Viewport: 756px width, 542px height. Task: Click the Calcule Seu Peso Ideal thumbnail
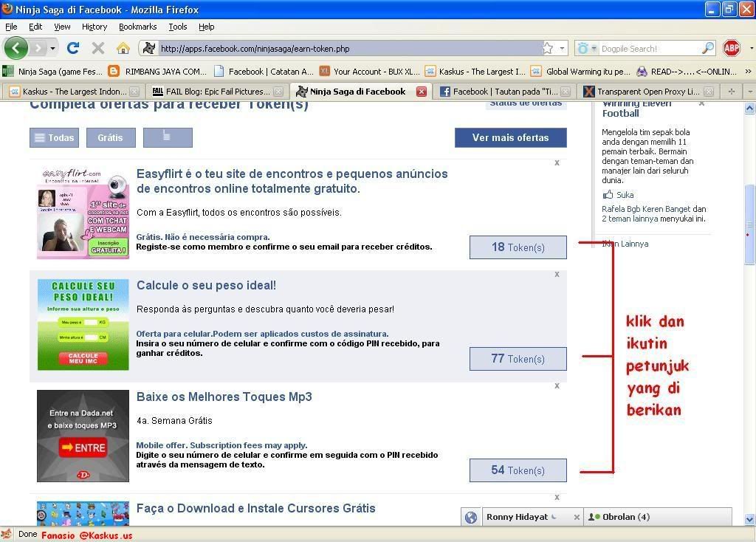coord(83,324)
